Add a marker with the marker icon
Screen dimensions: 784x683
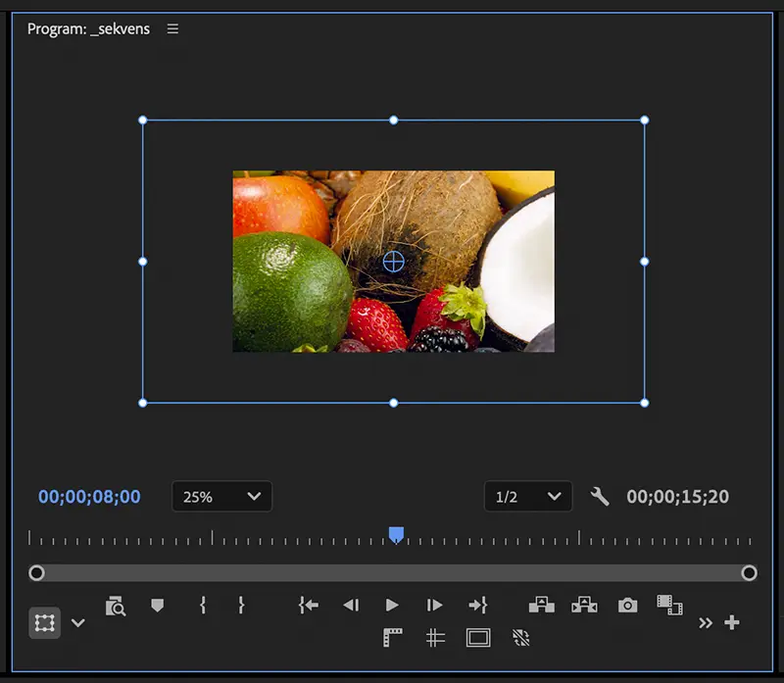(158, 606)
